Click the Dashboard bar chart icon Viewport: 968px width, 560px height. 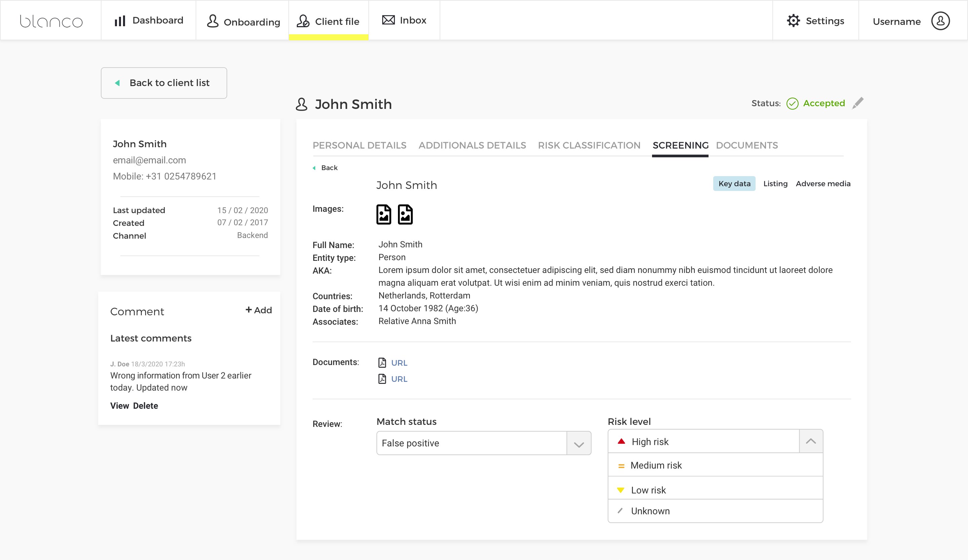click(x=120, y=21)
